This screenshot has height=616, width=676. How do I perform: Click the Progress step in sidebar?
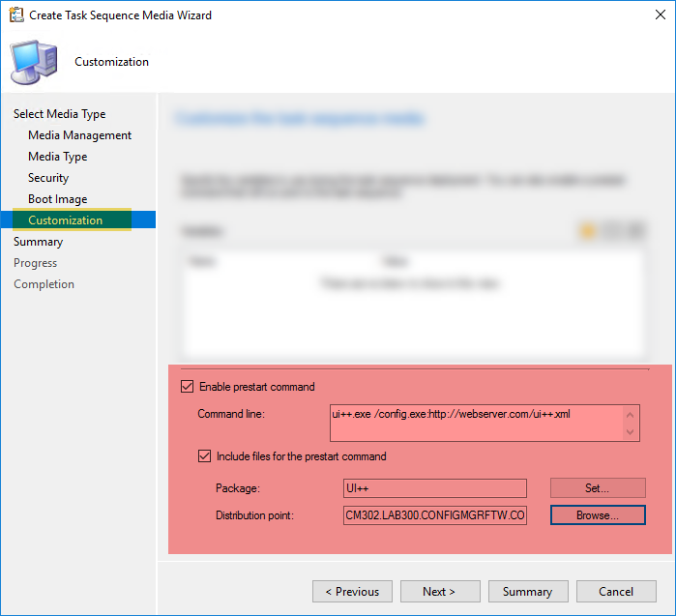point(36,263)
